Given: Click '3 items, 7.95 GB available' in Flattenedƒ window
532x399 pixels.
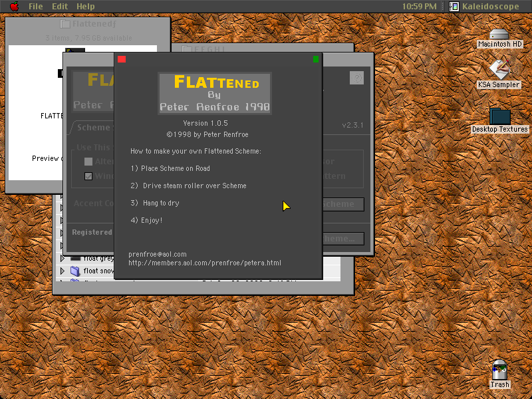Looking at the screenshot, I should point(89,38).
